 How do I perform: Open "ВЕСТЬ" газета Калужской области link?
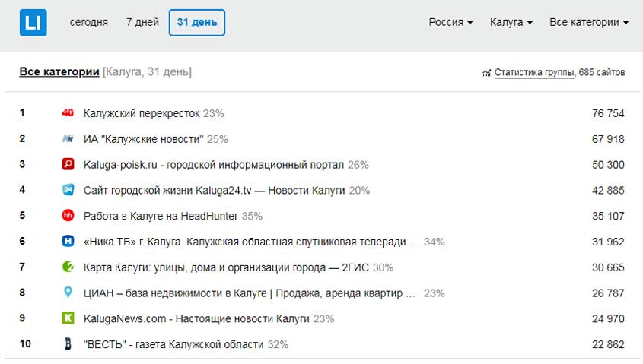173,344
